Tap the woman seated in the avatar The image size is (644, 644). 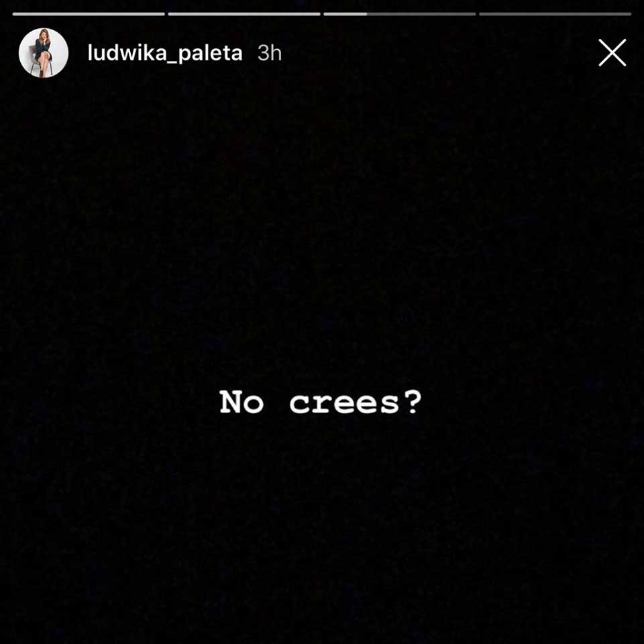pyautogui.click(x=43, y=52)
